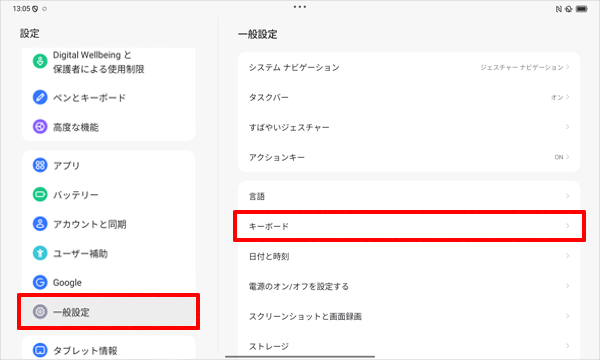Viewport: 600px width, 360px height.
Task: Tap the 一般設定 pane heading
Action: tap(258, 34)
